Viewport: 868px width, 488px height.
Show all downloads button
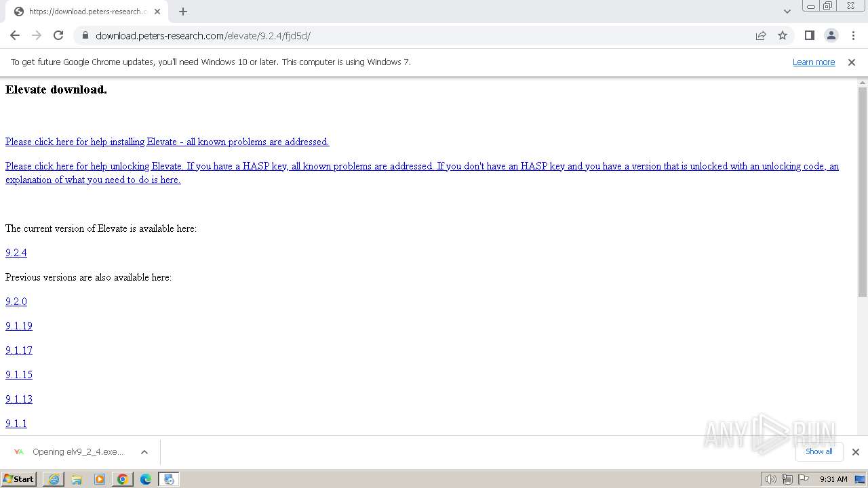[x=818, y=451]
